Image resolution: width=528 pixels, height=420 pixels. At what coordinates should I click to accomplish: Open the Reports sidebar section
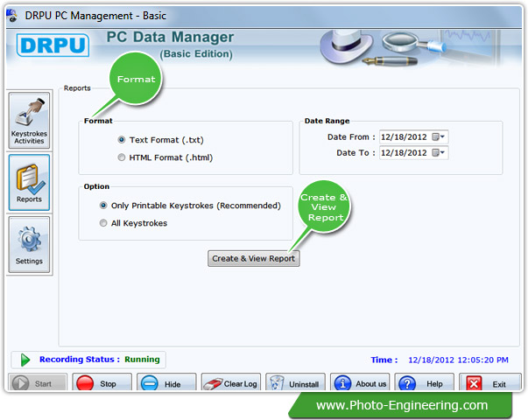tap(29, 182)
